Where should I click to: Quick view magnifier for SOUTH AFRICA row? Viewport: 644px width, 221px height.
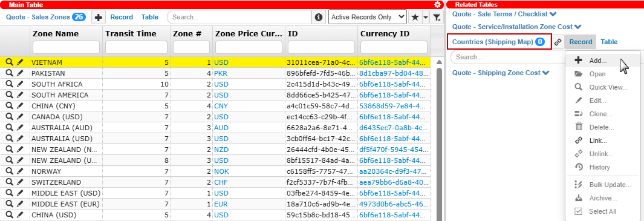[x=9, y=84]
